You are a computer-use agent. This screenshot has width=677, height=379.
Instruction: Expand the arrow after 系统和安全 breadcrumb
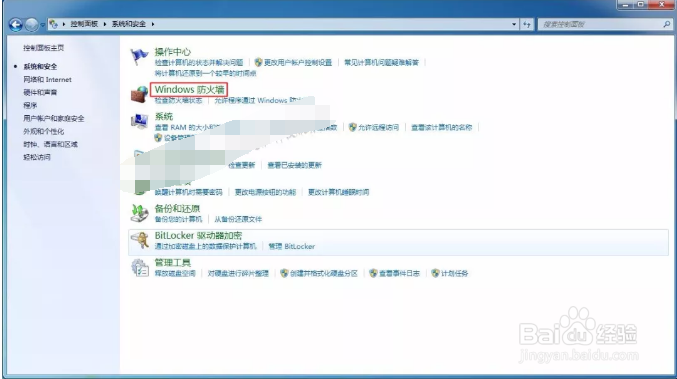click(x=153, y=24)
